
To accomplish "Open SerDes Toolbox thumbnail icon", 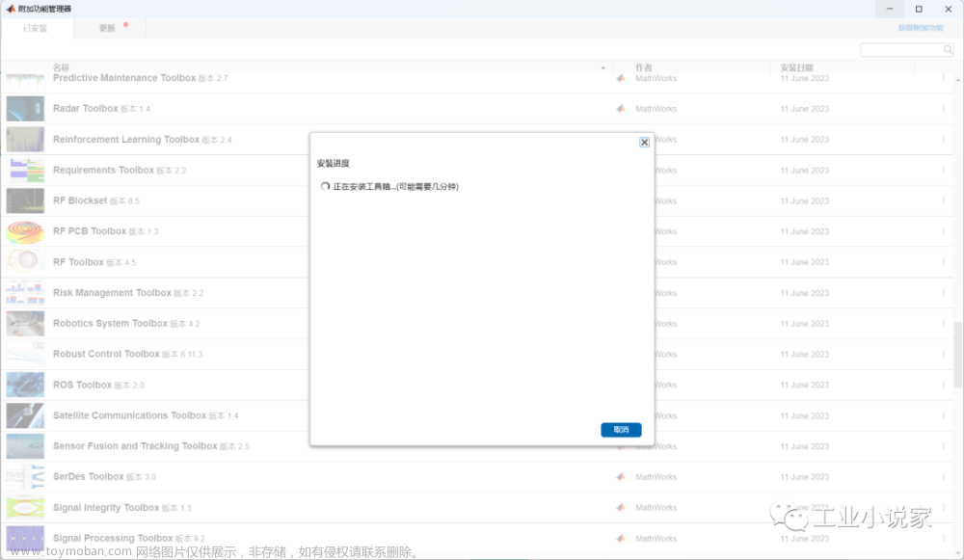I will point(25,477).
